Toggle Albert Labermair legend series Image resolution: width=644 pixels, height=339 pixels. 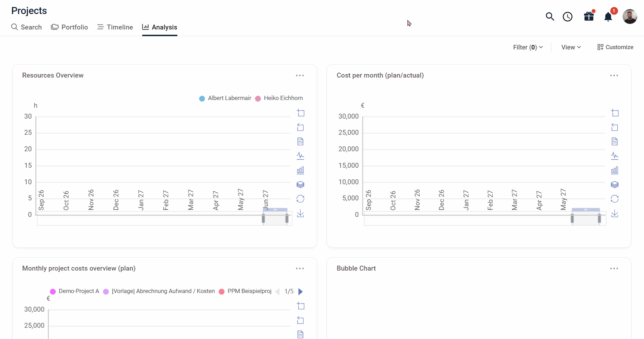pyautogui.click(x=225, y=98)
